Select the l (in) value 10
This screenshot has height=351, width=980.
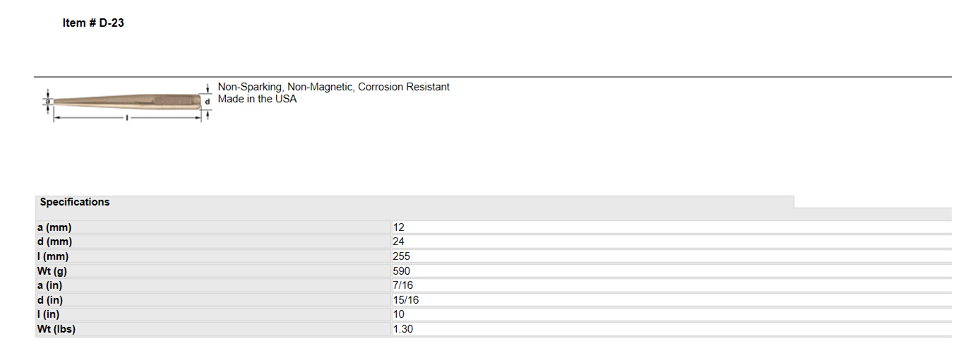pos(398,314)
